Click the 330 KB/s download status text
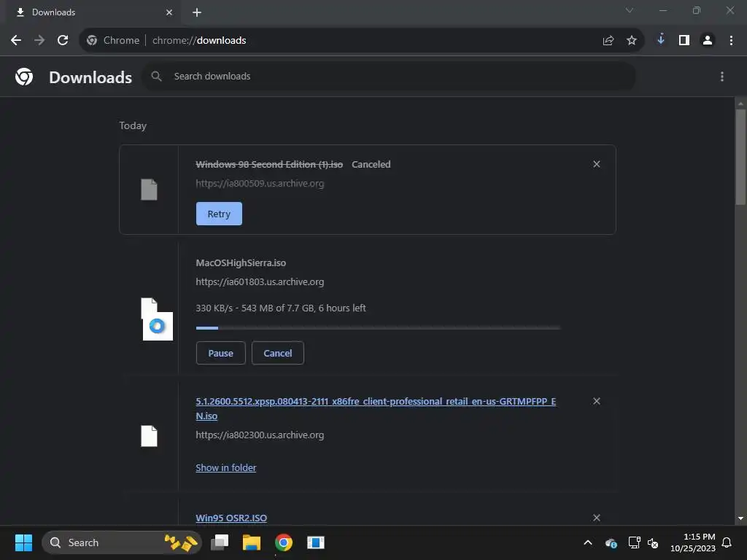This screenshot has width=747, height=560. (x=281, y=308)
